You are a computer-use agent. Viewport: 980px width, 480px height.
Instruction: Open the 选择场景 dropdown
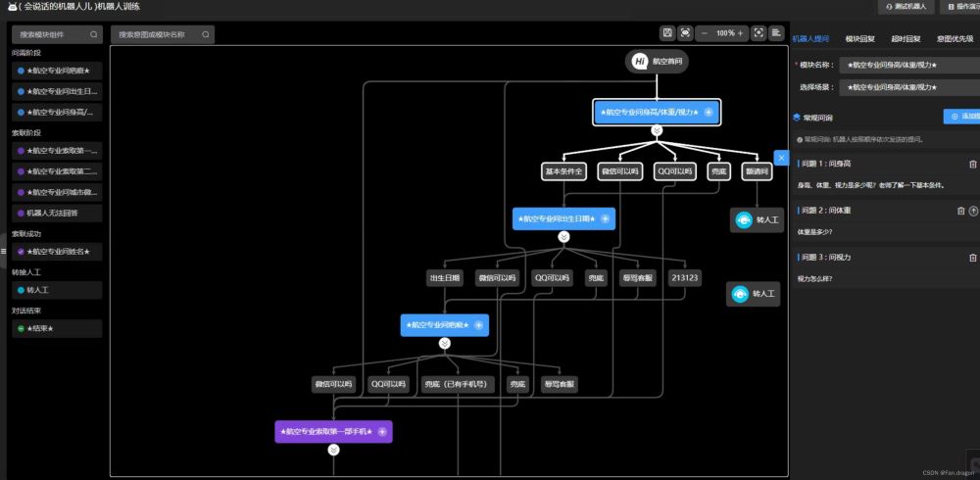pos(911,87)
